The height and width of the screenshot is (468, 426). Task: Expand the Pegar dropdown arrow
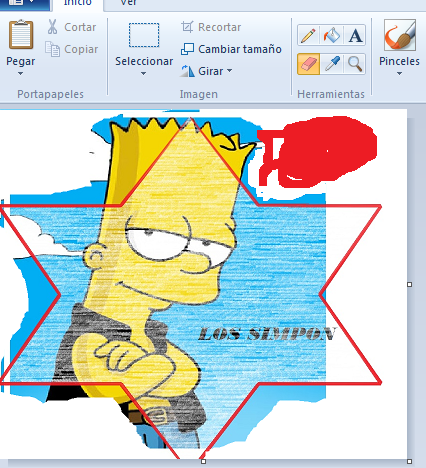20,74
